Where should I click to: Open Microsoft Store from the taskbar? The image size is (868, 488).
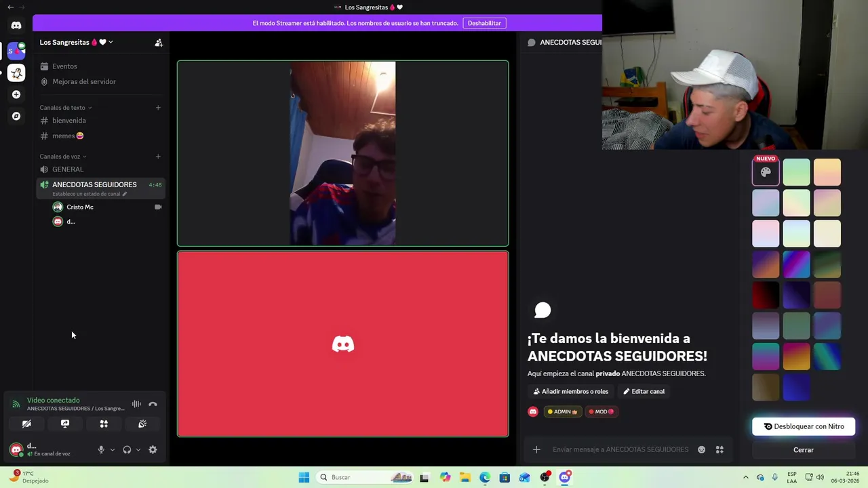click(x=505, y=477)
